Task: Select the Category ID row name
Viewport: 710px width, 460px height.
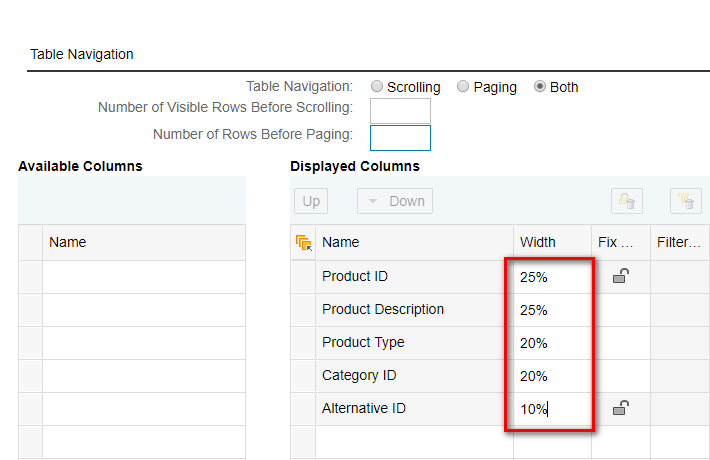Action: (x=359, y=375)
